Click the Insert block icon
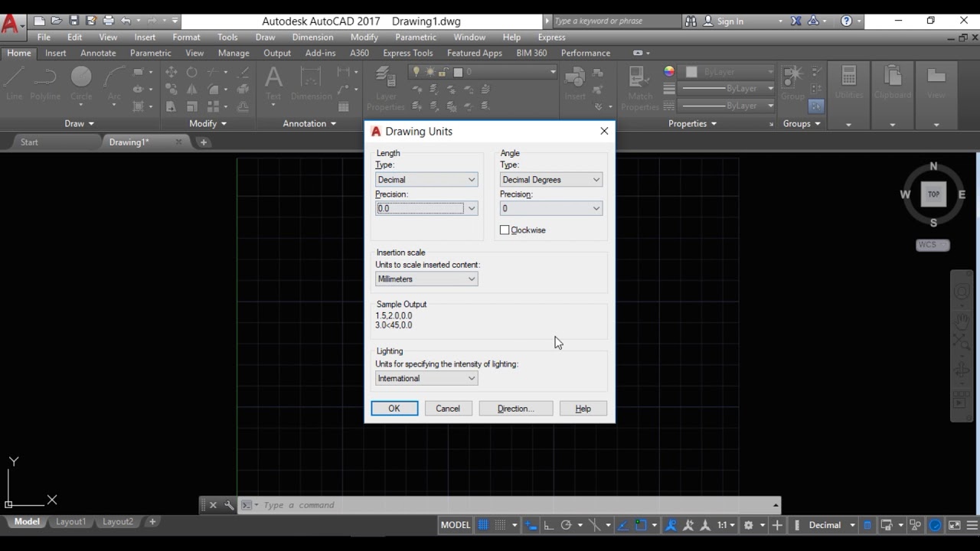The height and width of the screenshot is (551, 980). click(575, 83)
